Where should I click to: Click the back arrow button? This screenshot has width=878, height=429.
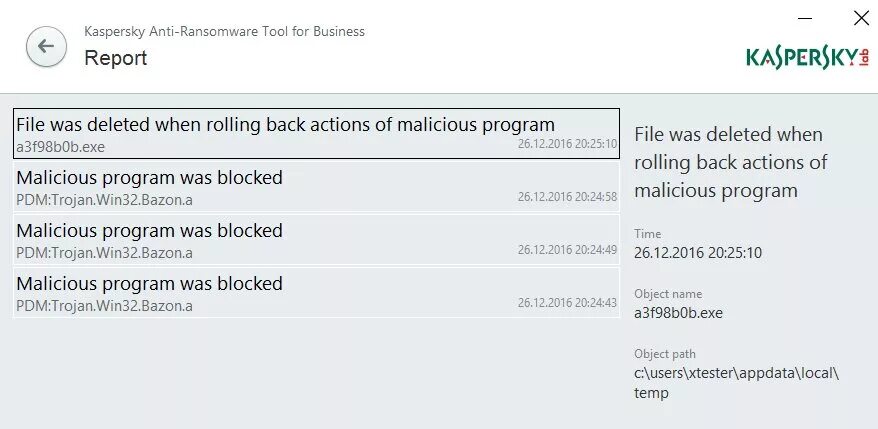(46, 47)
